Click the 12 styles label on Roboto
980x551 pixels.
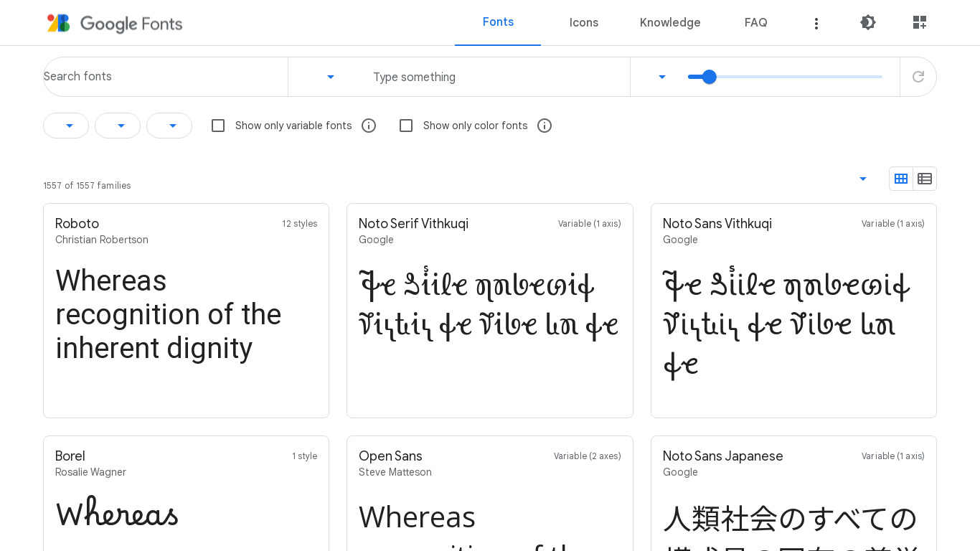pyautogui.click(x=299, y=224)
